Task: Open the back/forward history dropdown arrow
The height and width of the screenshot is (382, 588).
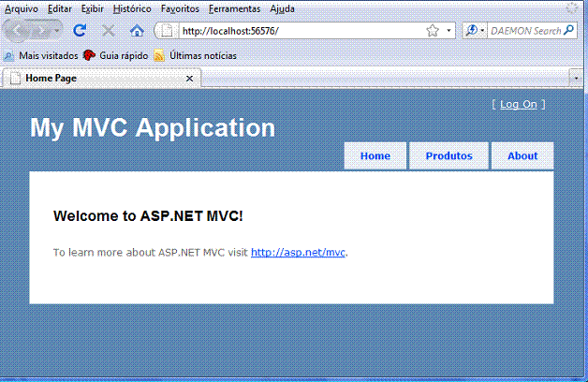Action: (x=56, y=31)
